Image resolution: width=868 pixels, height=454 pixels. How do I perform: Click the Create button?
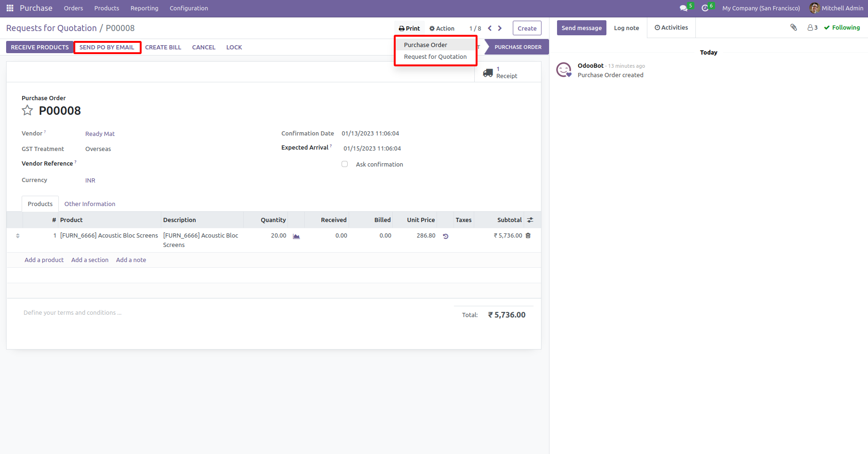[x=527, y=28]
